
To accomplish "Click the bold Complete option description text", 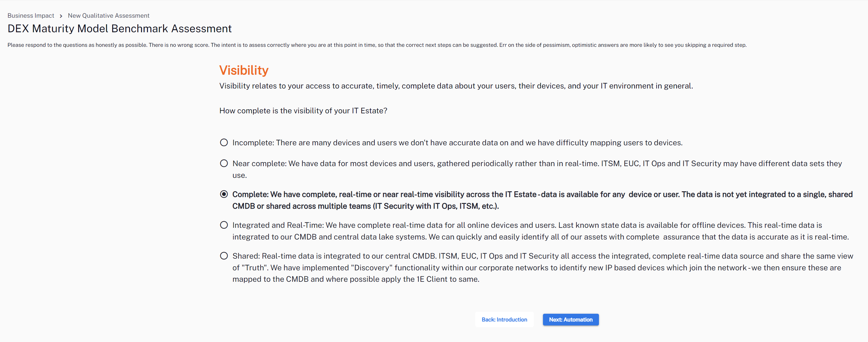I will click(x=542, y=194).
